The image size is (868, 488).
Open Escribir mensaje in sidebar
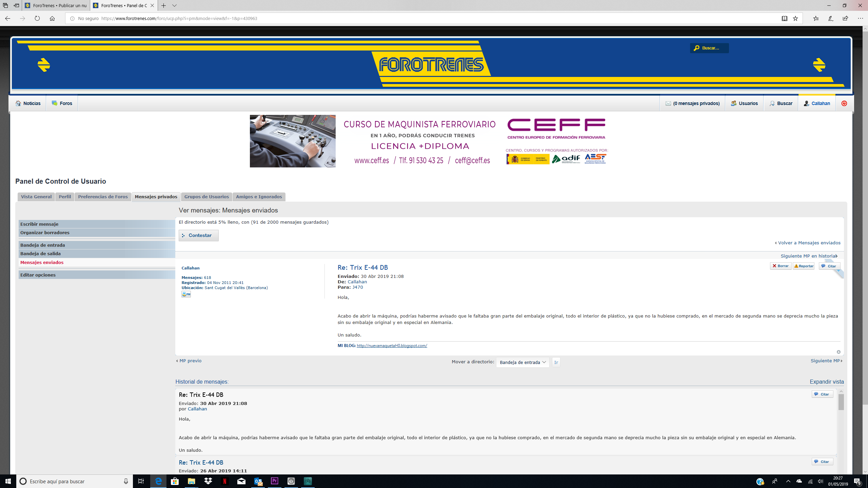[97, 224]
